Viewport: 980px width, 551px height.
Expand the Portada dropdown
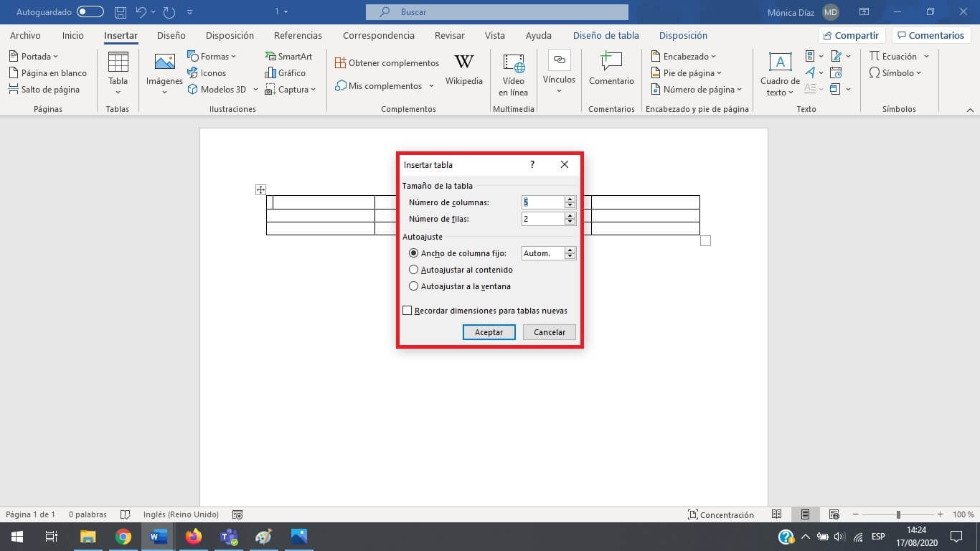point(55,57)
